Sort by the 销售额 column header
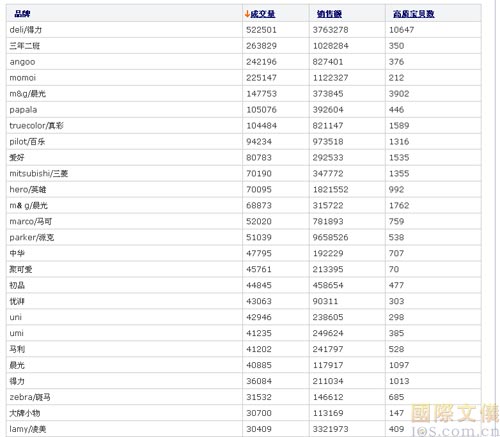The width and height of the screenshot is (500, 437). tap(329, 14)
